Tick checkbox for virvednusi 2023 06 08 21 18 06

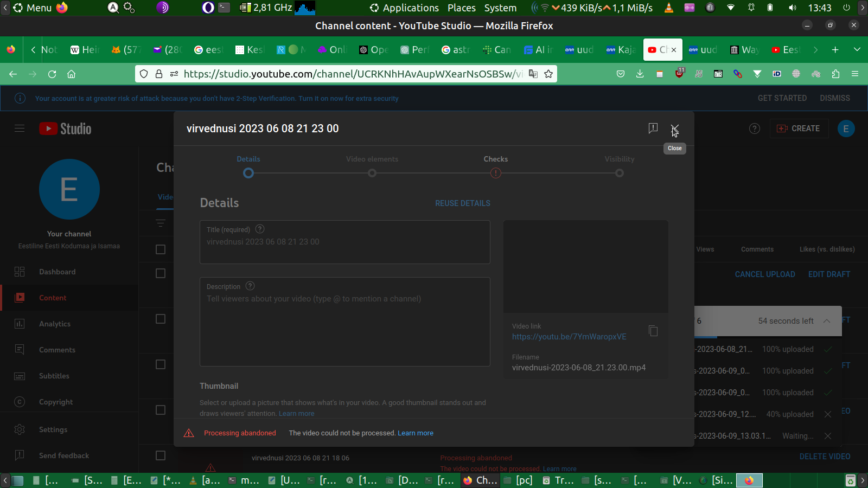161,455
